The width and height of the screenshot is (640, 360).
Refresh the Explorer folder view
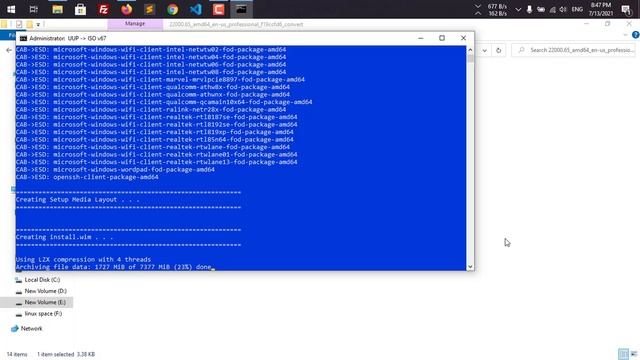coord(498,51)
